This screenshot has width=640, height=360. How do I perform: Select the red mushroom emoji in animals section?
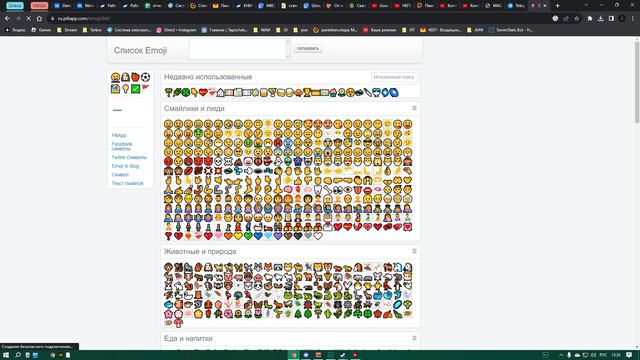tap(178, 323)
